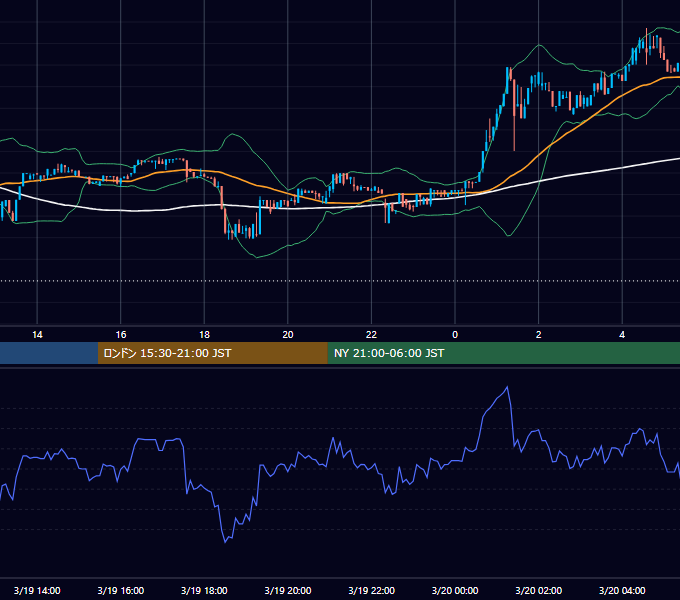Click the 3/19 14:00 label on the oscillator axis
The width and height of the screenshot is (680, 600).
pyautogui.click(x=37, y=590)
